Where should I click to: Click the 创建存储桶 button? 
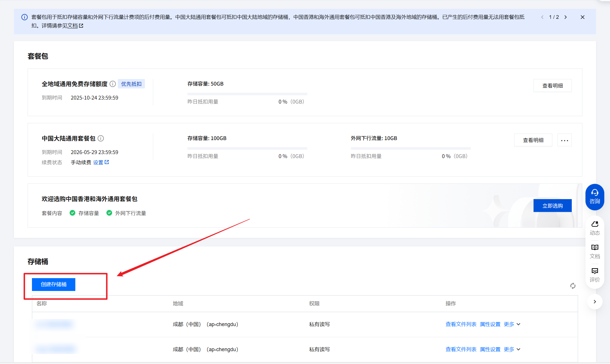54,284
